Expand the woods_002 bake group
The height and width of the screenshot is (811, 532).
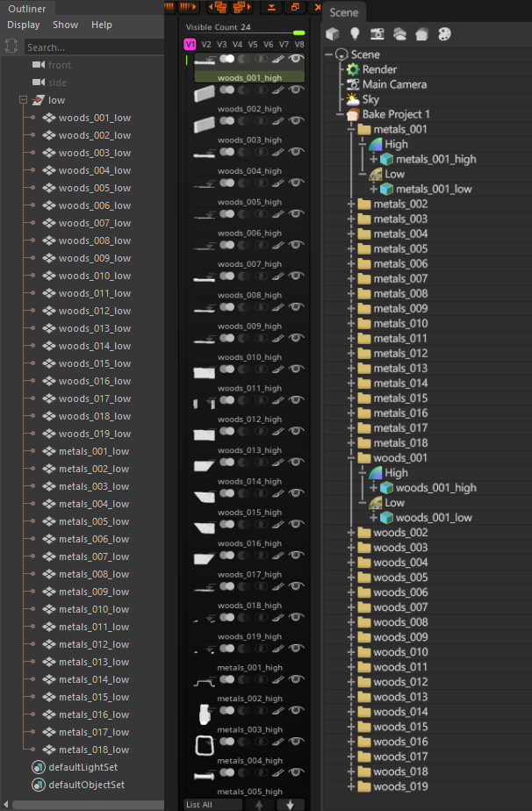[351, 533]
